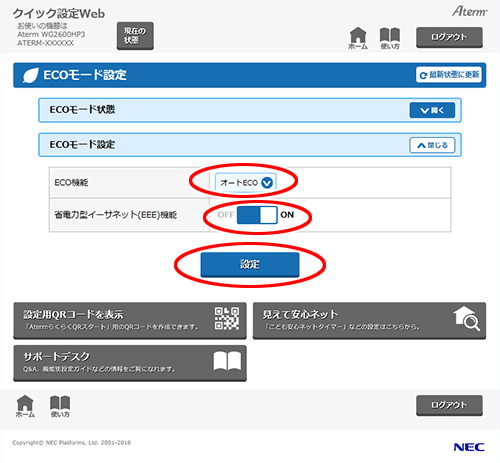Click the leaf icon in ECOモード設定 title

tap(30, 75)
